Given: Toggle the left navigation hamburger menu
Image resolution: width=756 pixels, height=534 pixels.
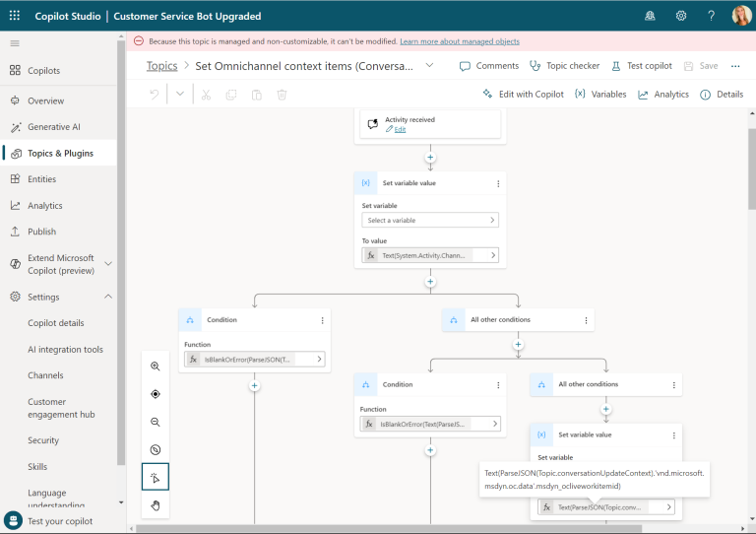Looking at the screenshot, I should (x=15, y=43).
